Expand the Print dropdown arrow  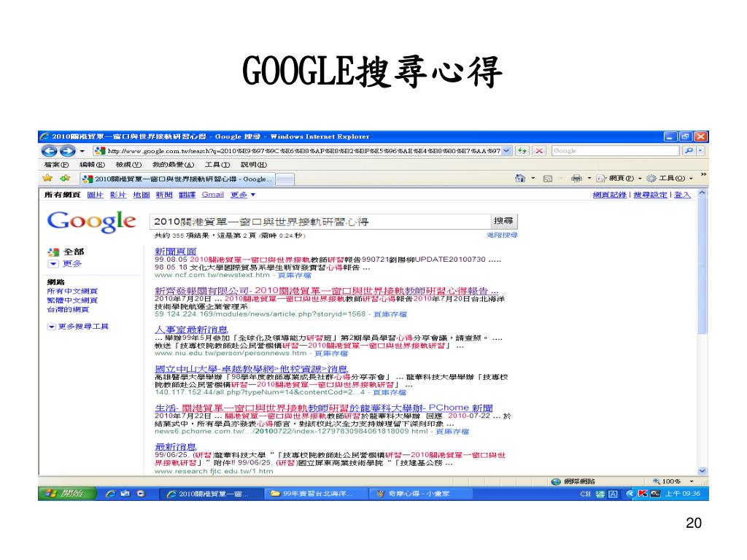tap(589, 179)
